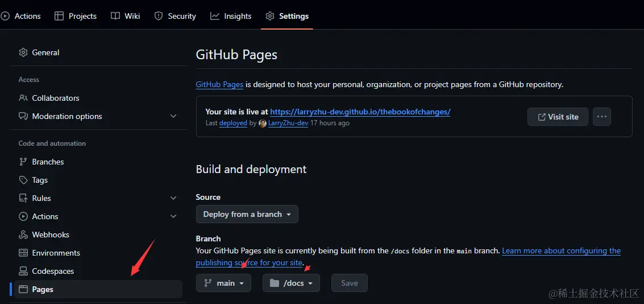Open the main branch selector dropdown

(223, 283)
